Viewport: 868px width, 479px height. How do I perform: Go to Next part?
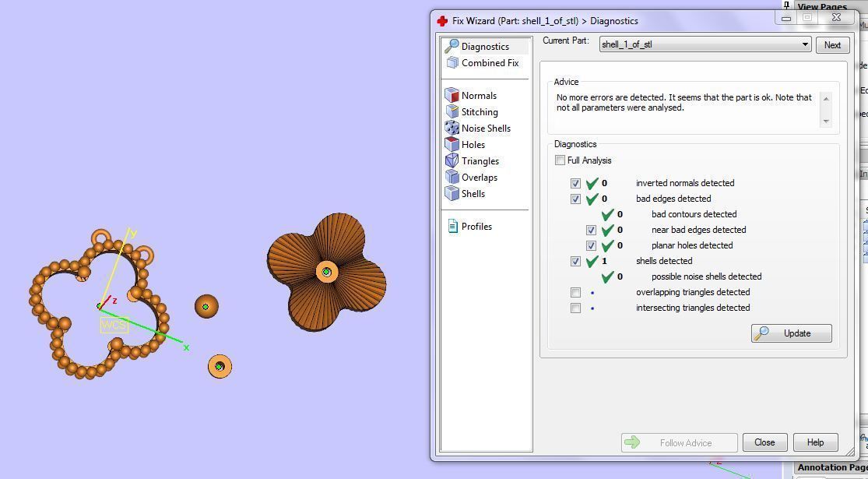[x=832, y=45]
